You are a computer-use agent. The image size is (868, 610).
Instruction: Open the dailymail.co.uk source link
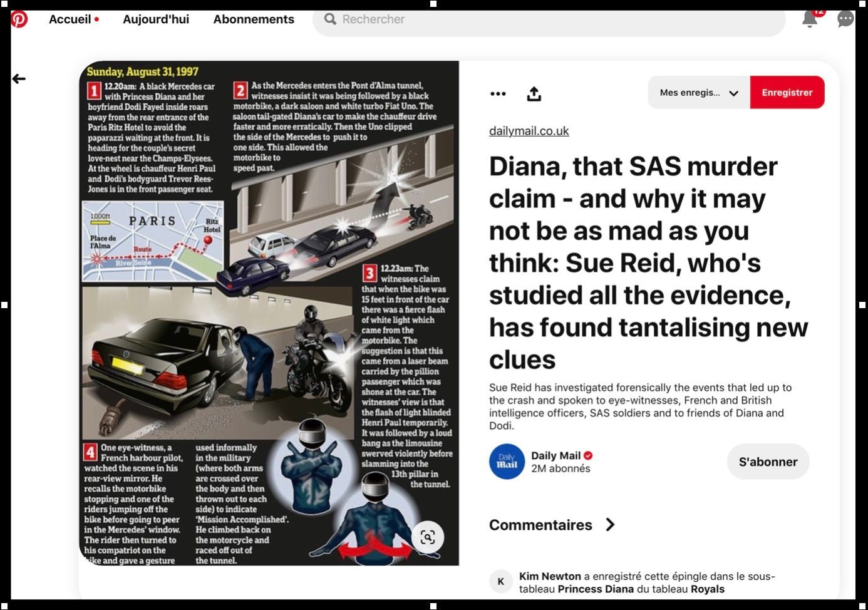pyautogui.click(x=529, y=131)
